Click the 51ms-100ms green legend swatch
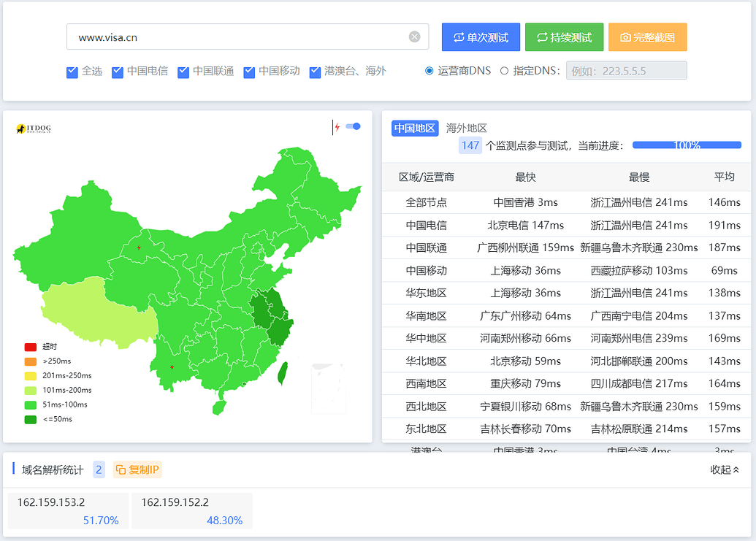The image size is (756, 541). click(31, 404)
